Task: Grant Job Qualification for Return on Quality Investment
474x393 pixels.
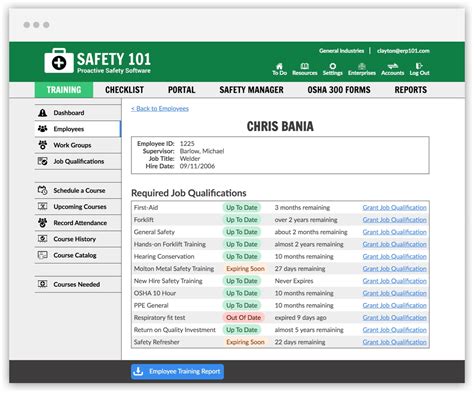Action: (394, 330)
